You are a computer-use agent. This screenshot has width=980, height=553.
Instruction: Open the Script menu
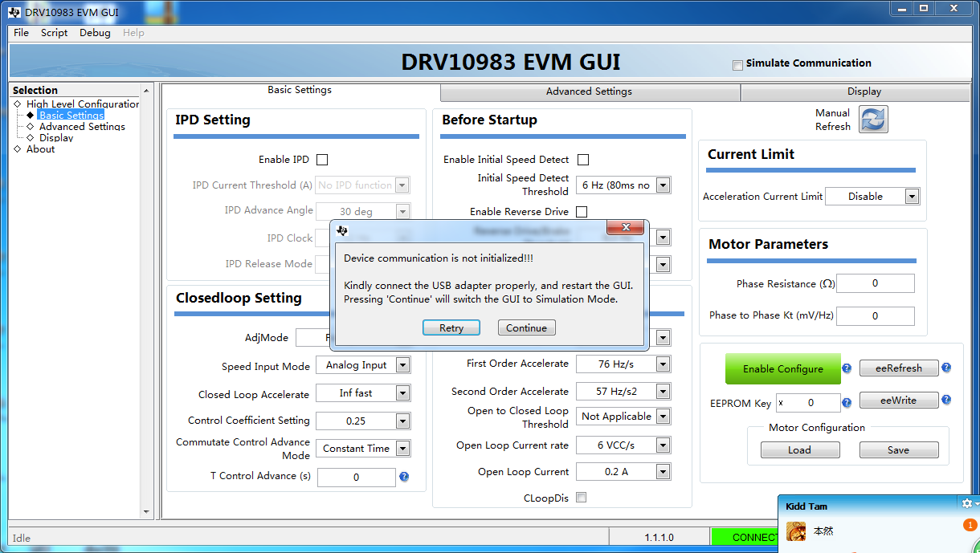(x=55, y=33)
